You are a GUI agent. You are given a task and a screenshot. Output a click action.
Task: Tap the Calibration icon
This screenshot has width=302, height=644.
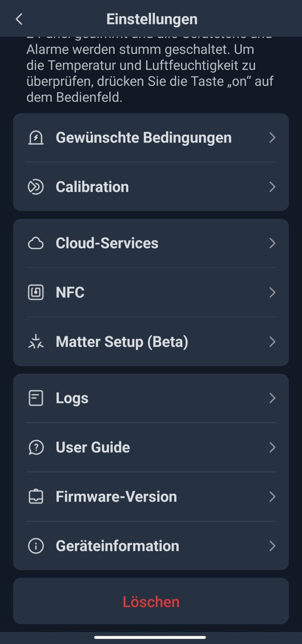pos(36,187)
